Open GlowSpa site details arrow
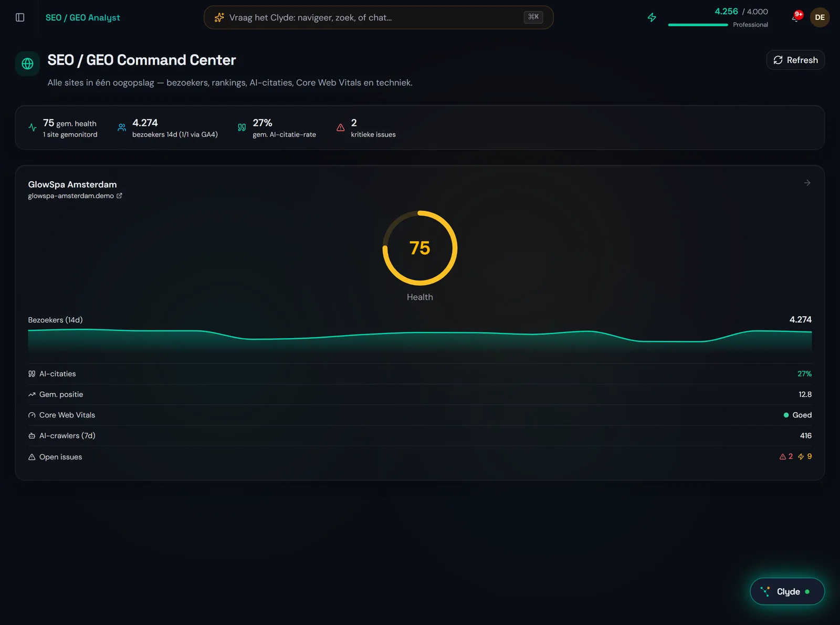This screenshot has width=840, height=625. click(x=807, y=183)
